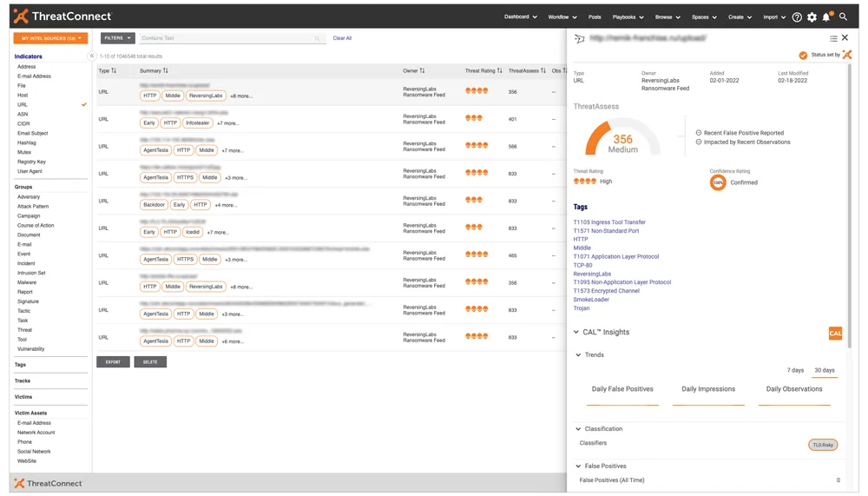
Task: Open the Workflow menu
Action: (562, 17)
